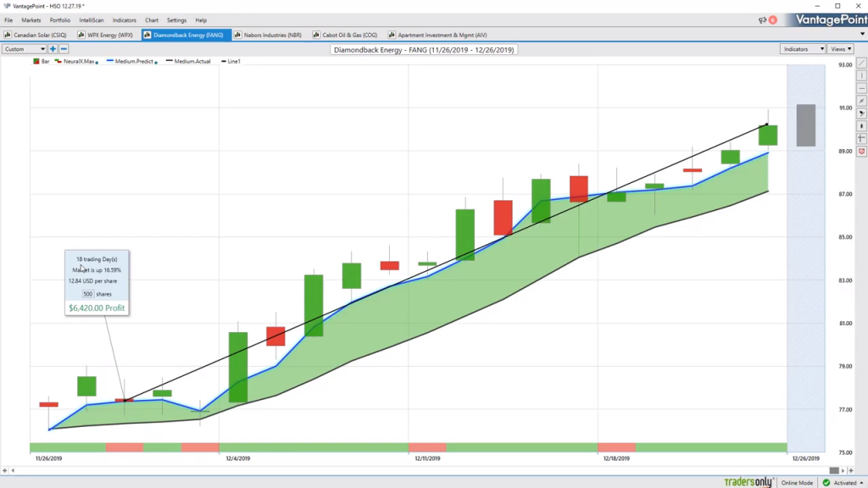Click the gray horizontal scrollbar thumb
Image resolution: width=868 pixels, height=488 pixels.
pos(834,470)
